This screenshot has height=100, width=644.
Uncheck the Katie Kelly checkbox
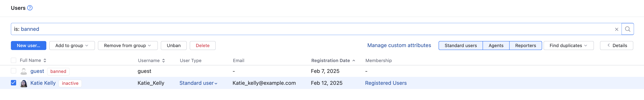point(13,83)
